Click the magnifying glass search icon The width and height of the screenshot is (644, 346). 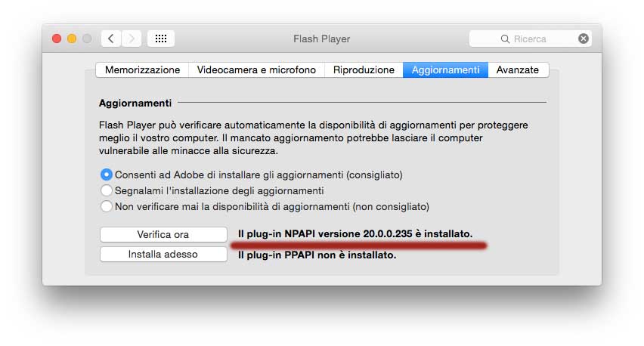(505, 39)
